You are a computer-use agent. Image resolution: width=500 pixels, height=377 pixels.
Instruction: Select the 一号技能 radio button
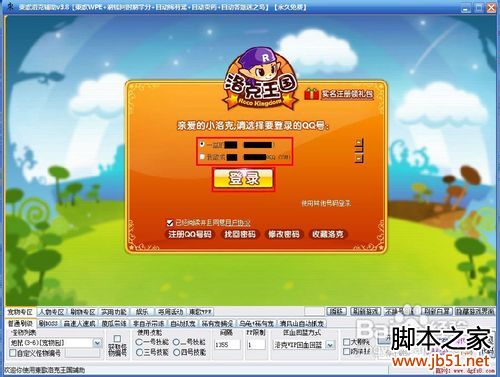tap(139, 342)
